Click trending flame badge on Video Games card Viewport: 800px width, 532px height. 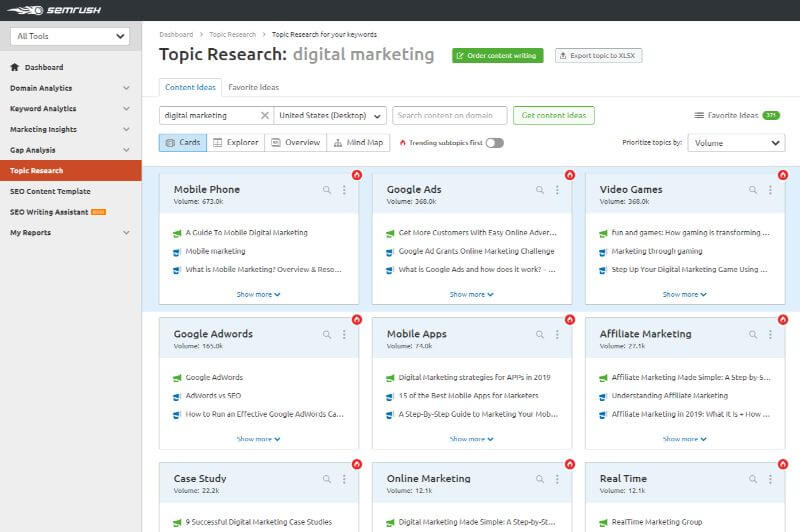783,175
